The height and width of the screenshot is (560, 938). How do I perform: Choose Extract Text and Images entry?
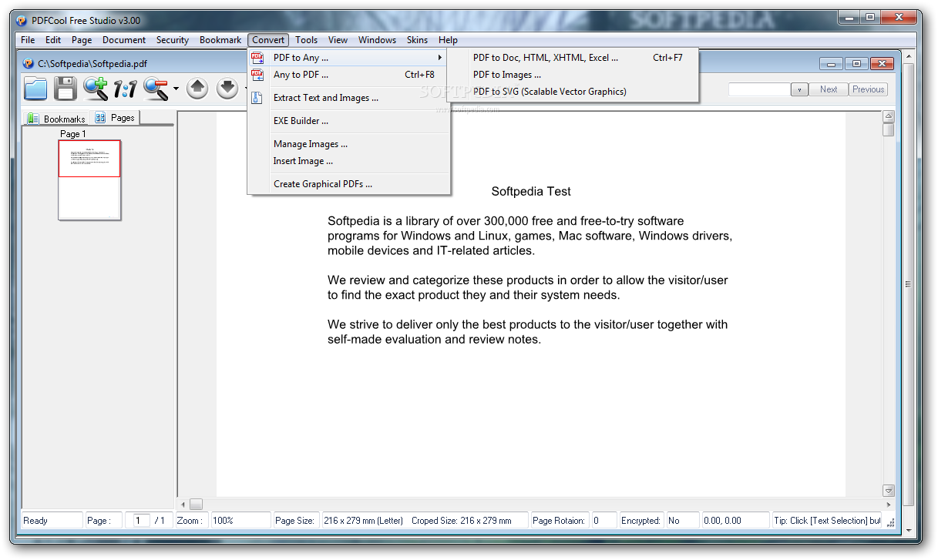pos(348,98)
